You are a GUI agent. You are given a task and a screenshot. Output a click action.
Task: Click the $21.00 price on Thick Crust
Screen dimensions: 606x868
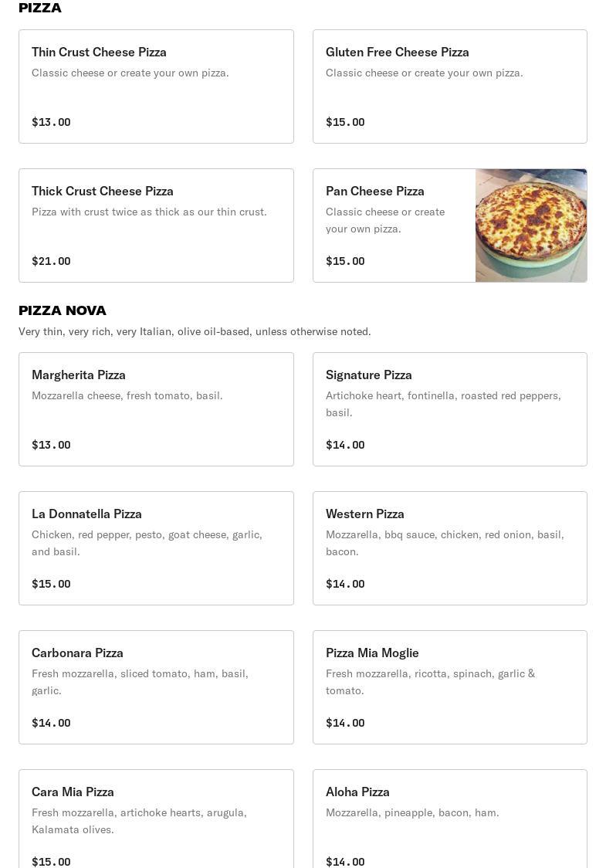(x=51, y=261)
